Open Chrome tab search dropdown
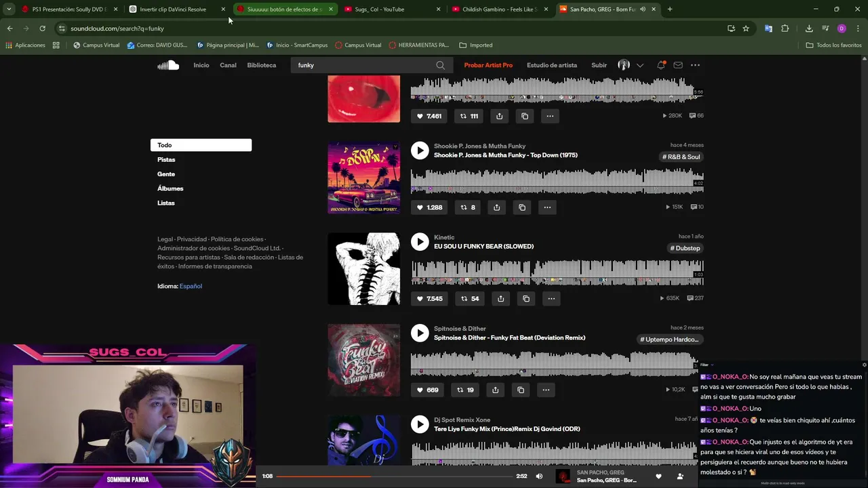The image size is (868, 488). 9,9
